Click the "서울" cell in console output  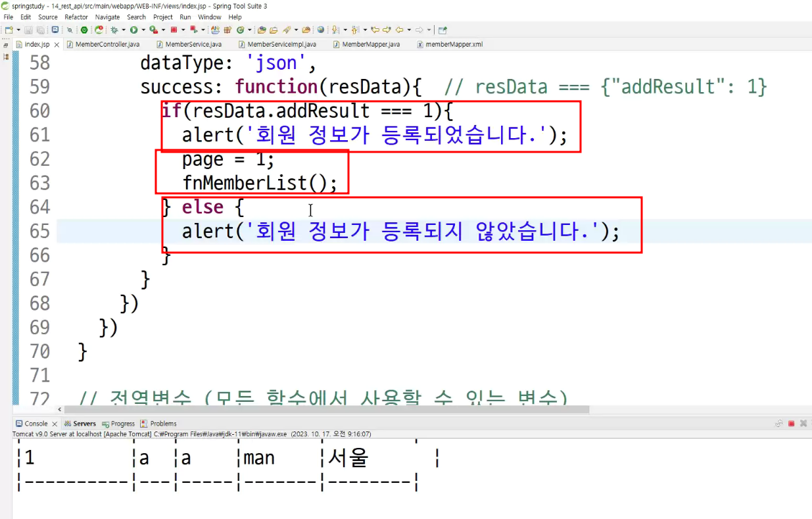(348, 458)
